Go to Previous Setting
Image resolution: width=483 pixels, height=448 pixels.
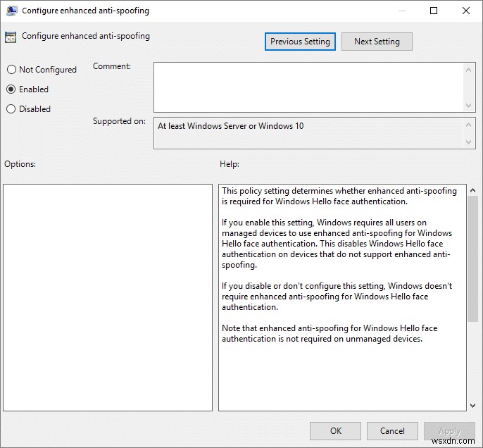(300, 42)
